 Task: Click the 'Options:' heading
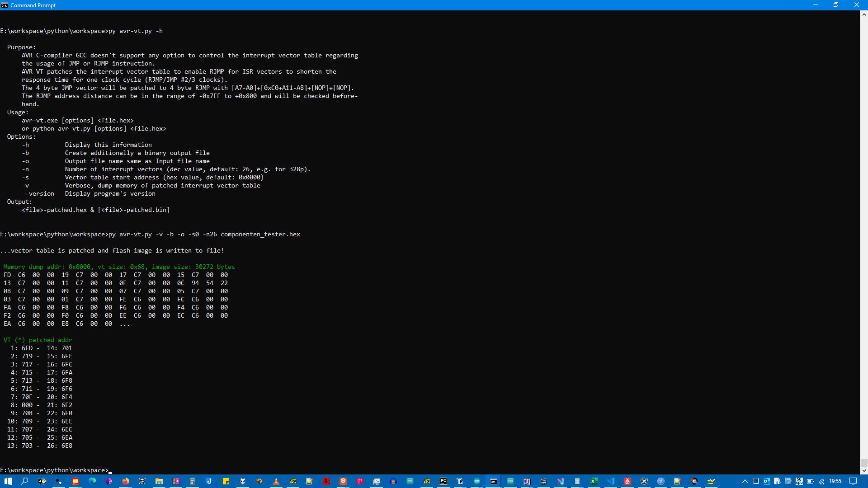[x=21, y=136]
